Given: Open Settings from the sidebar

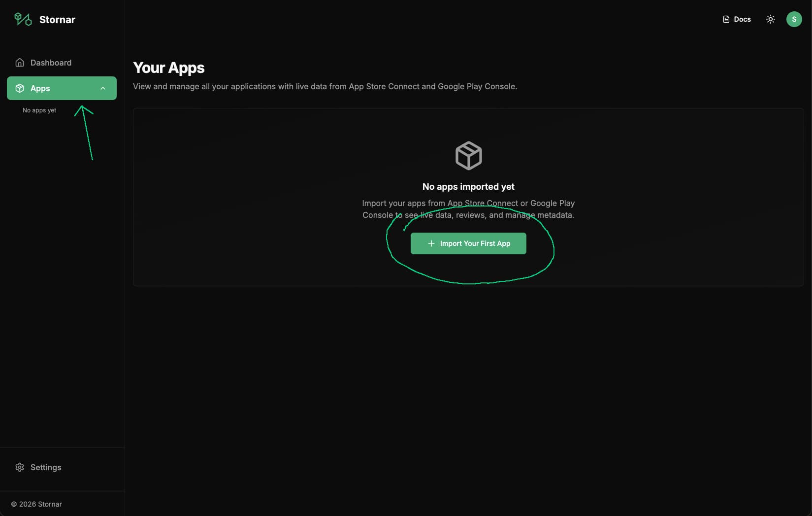Looking at the screenshot, I should (62, 467).
